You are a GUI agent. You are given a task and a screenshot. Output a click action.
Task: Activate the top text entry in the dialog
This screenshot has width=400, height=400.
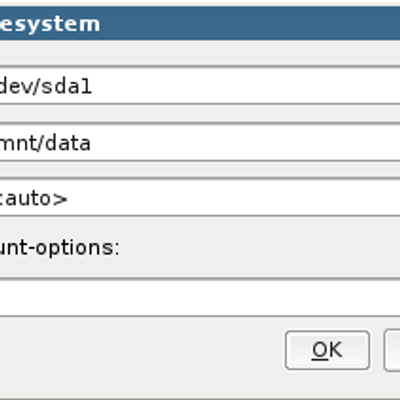(x=200, y=86)
